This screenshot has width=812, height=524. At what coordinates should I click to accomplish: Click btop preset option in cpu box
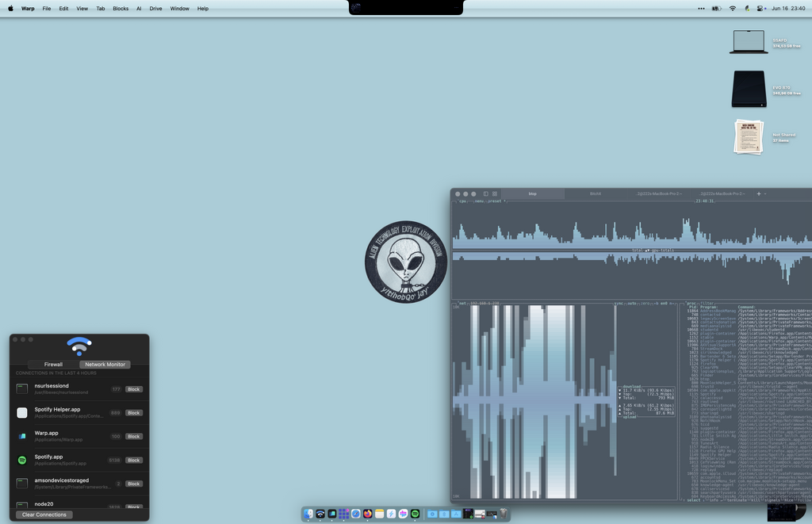tap(495, 201)
